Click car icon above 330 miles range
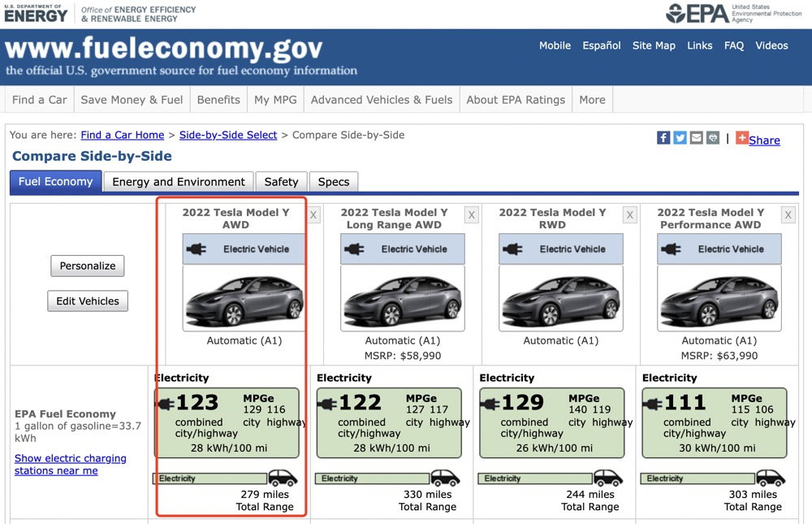The image size is (812, 524). tap(445, 478)
